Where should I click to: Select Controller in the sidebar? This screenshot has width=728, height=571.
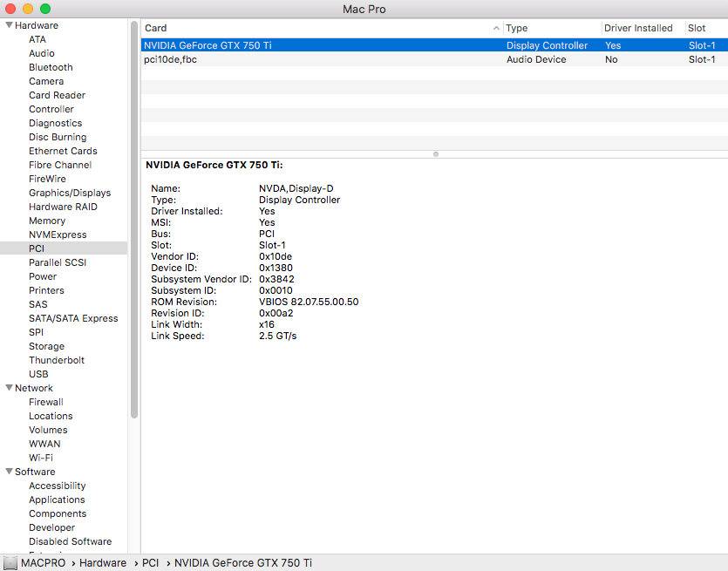[51, 109]
